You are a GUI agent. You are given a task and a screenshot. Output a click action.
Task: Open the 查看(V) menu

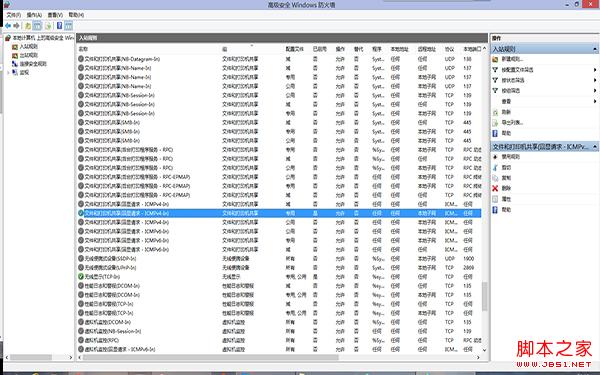click(55, 15)
